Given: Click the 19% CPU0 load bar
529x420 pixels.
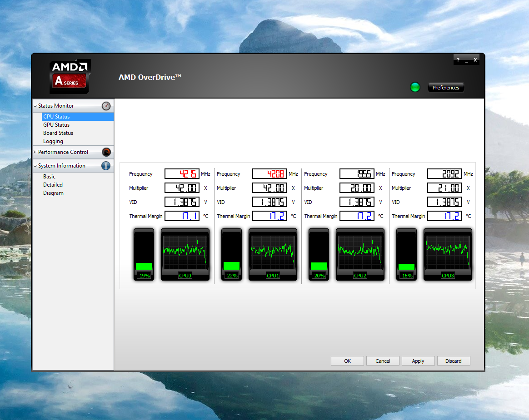Looking at the screenshot, I should (144, 254).
